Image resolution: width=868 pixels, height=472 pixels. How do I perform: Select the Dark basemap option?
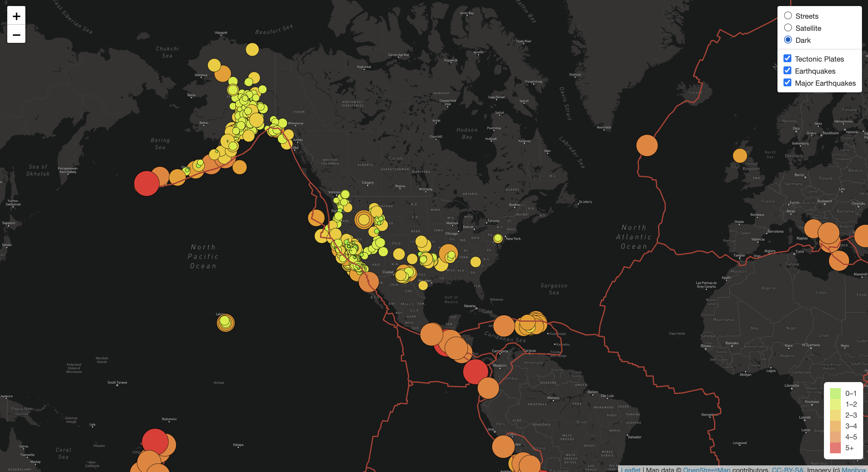click(x=788, y=40)
